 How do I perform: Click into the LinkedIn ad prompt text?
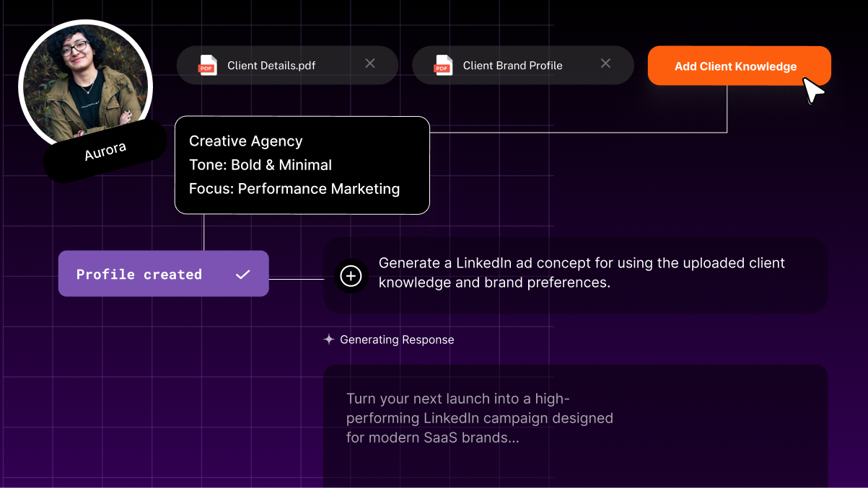click(582, 272)
